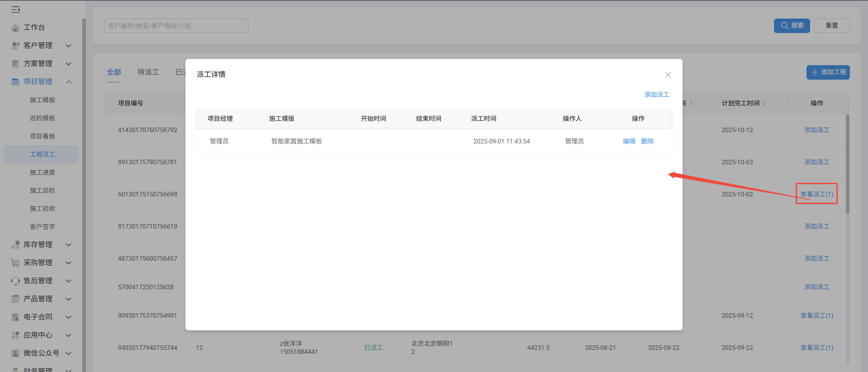Click the 施工模版 column header
The image size is (868, 372).
tap(282, 119)
